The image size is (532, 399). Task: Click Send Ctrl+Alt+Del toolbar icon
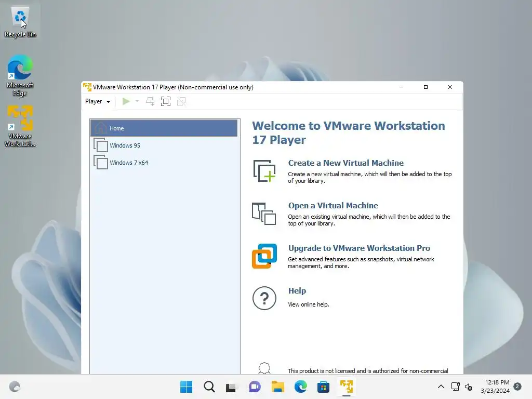pos(150,101)
